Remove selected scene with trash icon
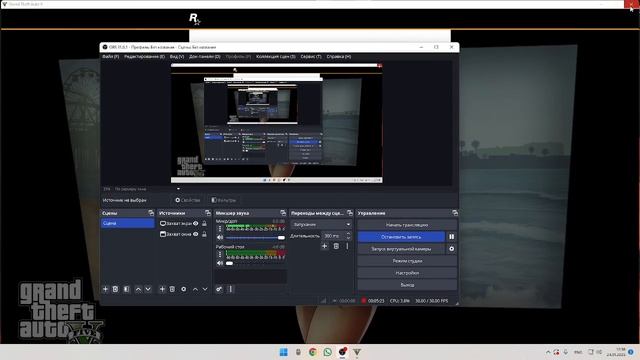 pyautogui.click(x=116, y=289)
